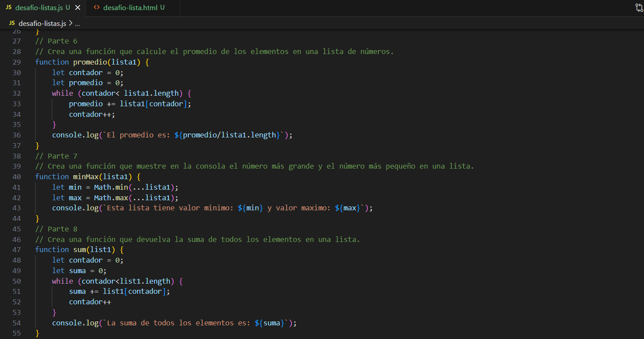Click 'contador++;' on line 34
The width and height of the screenshot is (644, 339).
tap(92, 114)
